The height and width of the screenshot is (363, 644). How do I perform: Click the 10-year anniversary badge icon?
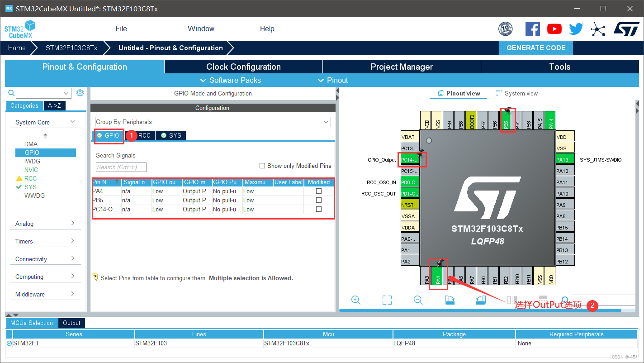(506, 29)
